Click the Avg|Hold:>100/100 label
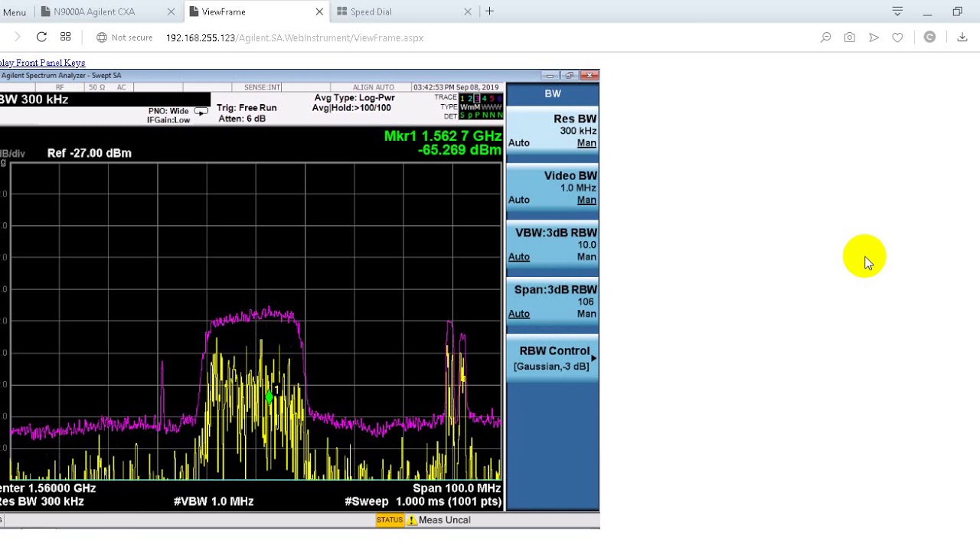 click(x=351, y=108)
